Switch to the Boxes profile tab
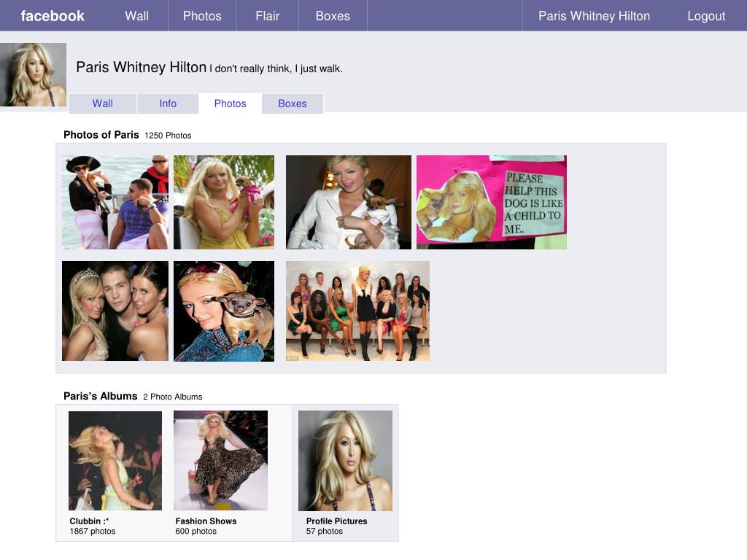 coord(293,104)
